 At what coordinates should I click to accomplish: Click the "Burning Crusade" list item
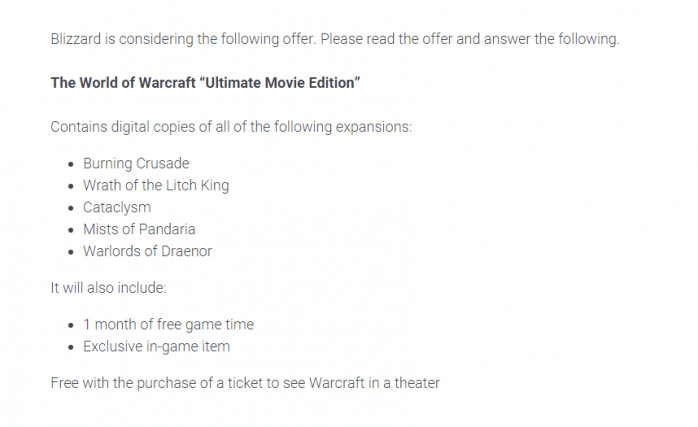(136, 163)
